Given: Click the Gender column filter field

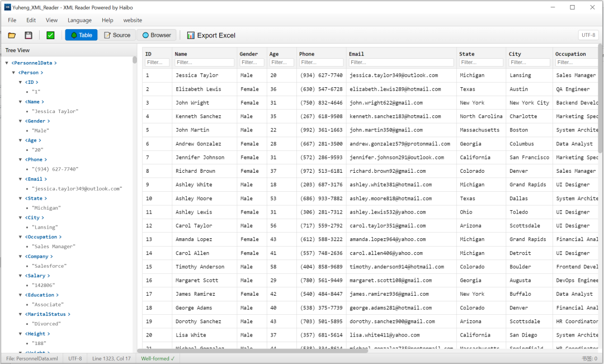Looking at the screenshot, I should pyautogui.click(x=252, y=63).
